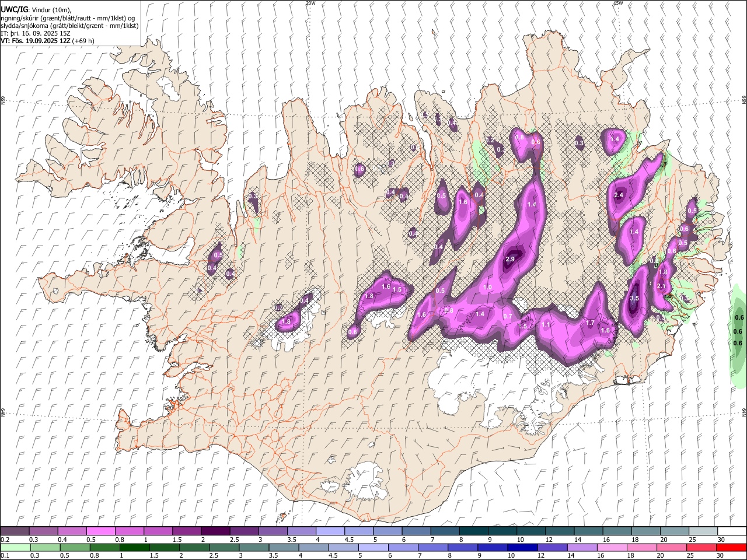Click the title text 'UWC/IG: Vindur (10m),'
Screen dimensions: 747x560
[x=36, y=10]
